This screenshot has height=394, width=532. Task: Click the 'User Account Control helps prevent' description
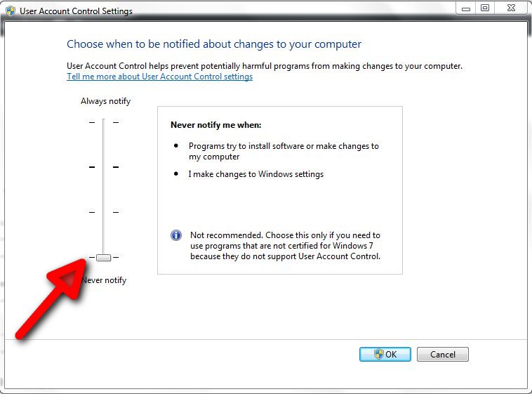[x=265, y=66]
